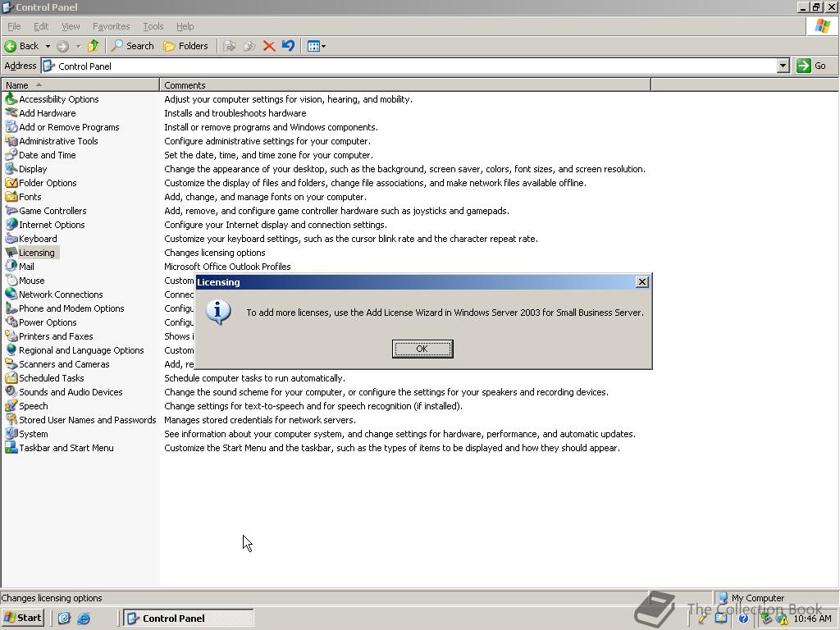Image resolution: width=840 pixels, height=630 pixels.
Task: Select the Phone and Modem Options icon
Action: 11,308
